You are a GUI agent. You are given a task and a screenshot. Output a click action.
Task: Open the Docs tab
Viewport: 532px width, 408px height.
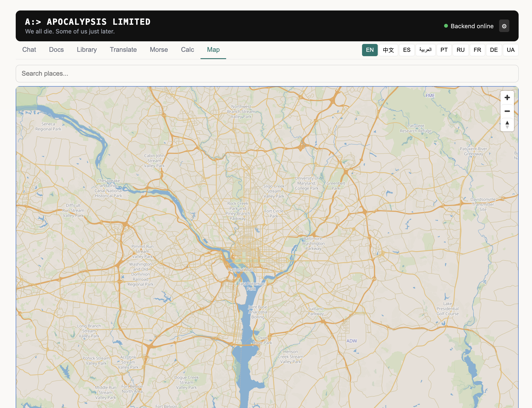[x=56, y=49]
